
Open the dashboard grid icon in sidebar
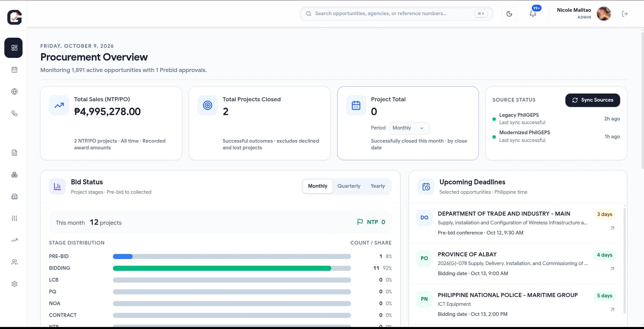14,48
